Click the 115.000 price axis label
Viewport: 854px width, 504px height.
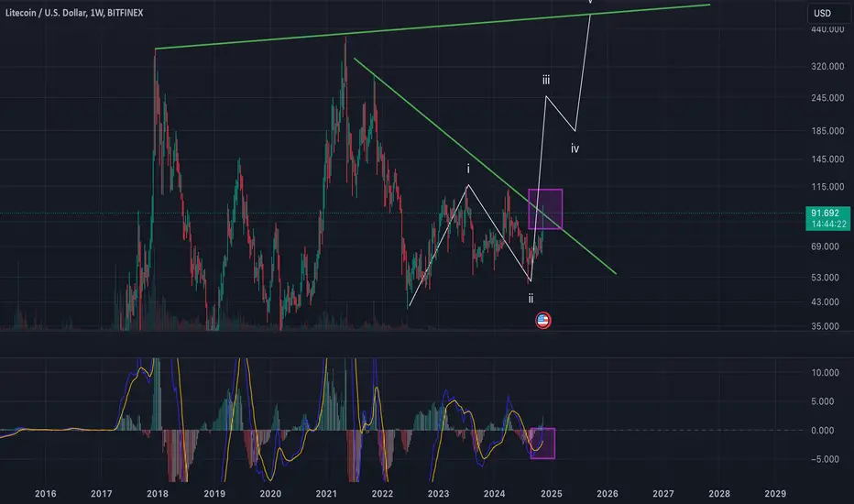[x=827, y=187]
